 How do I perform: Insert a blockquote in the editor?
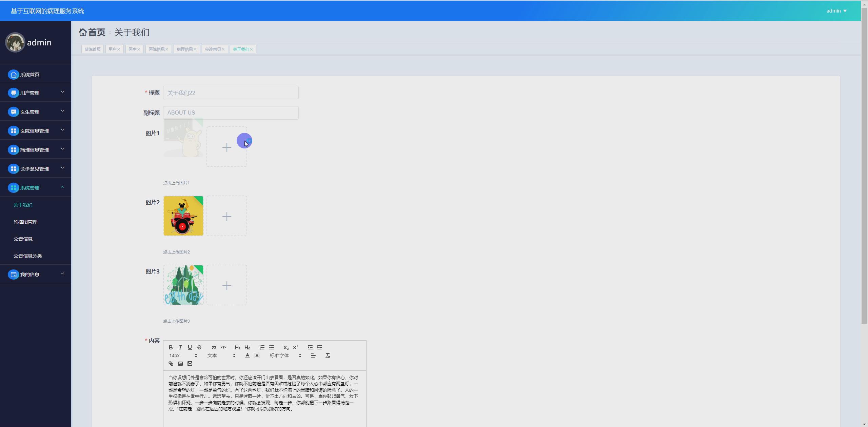coord(214,347)
